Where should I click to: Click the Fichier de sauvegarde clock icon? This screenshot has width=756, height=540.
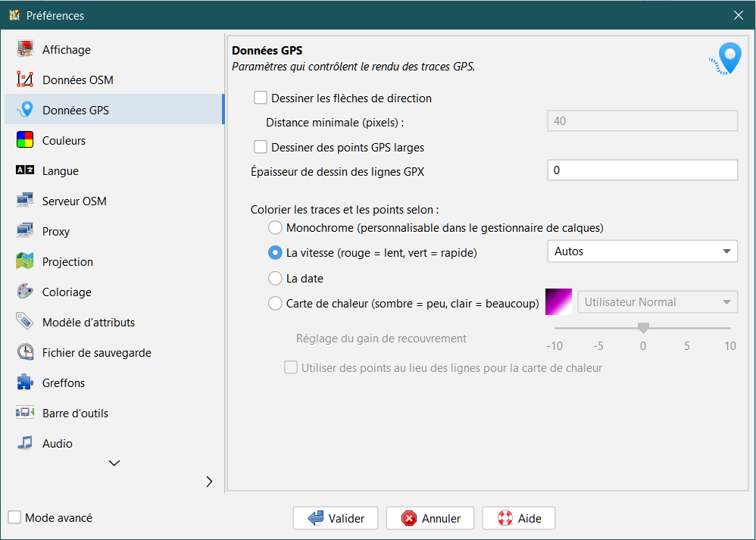point(25,353)
